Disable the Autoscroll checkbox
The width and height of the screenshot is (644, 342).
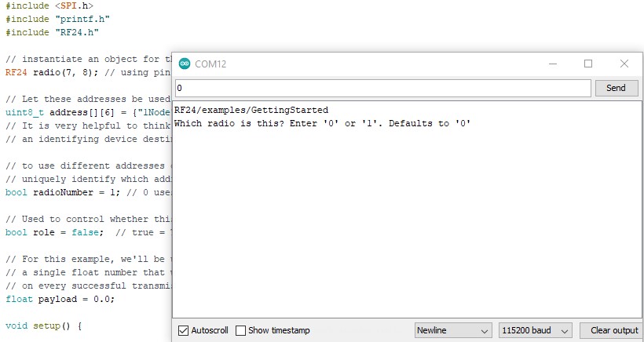pos(184,330)
